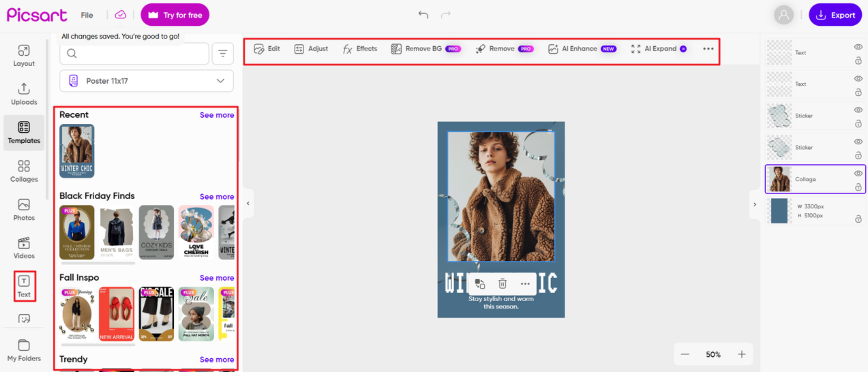Viewport: 868px width, 372px height.
Task: Select the Layout tool in the sidebar
Action: [24, 55]
